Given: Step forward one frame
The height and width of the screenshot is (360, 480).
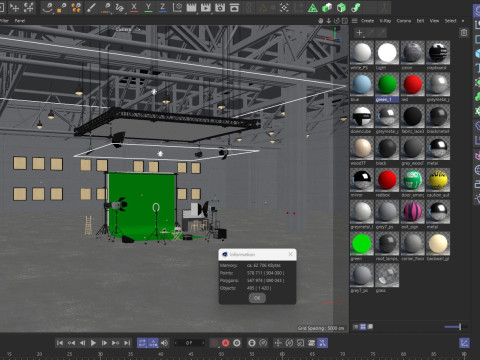Looking at the screenshot, I should (x=104, y=343).
